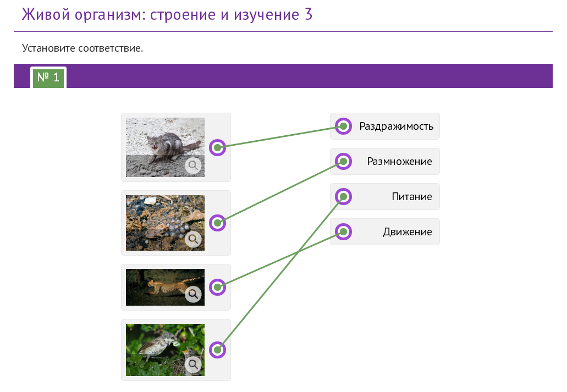Click the cheetah thumbnail

tap(165, 287)
